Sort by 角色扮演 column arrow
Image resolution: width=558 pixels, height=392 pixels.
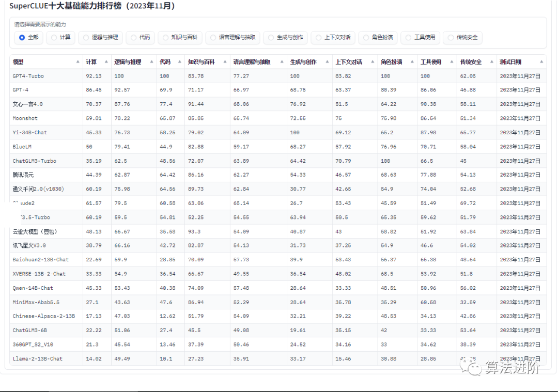click(412, 62)
